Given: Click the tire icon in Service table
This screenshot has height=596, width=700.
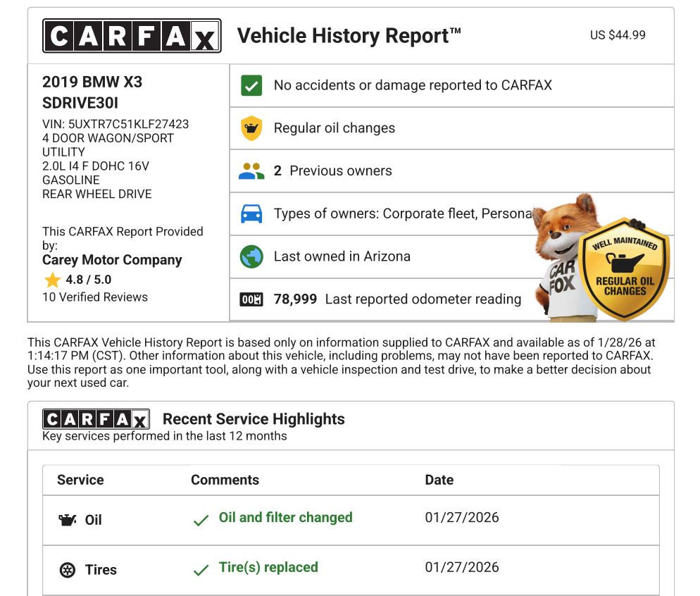Looking at the screenshot, I should coord(68,570).
